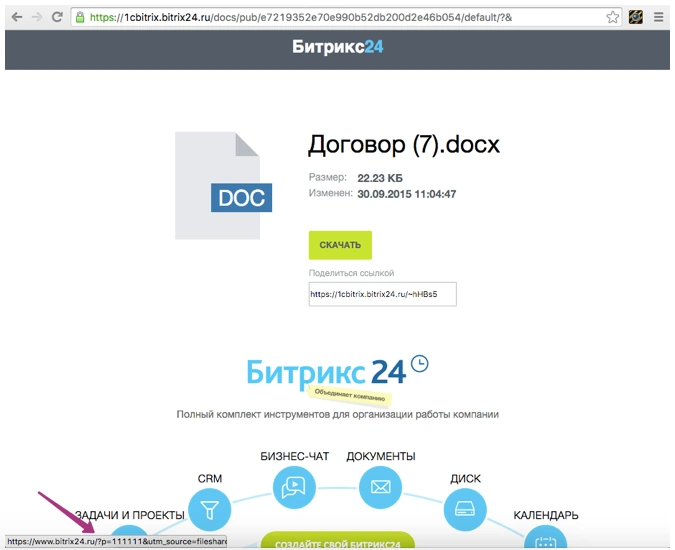Open the browser hamburger menu
The width and height of the screenshot is (675, 550).
pos(658,17)
